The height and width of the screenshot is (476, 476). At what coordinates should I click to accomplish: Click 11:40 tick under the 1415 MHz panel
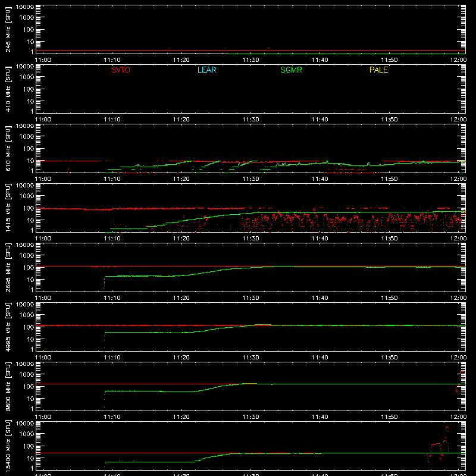(320, 239)
